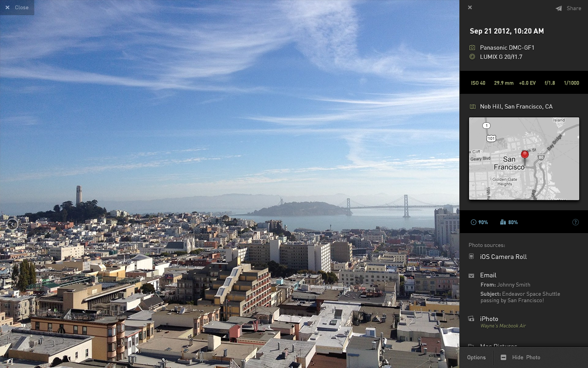Select the Nob Hill, San Francisco location
This screenshot has width=588, height=368.
tap(516, 107)
